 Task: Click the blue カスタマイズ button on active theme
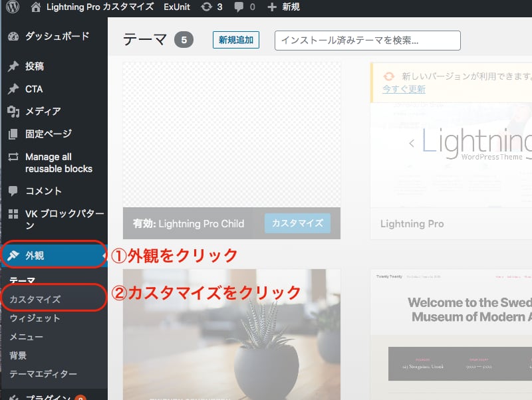coord(297,223)
